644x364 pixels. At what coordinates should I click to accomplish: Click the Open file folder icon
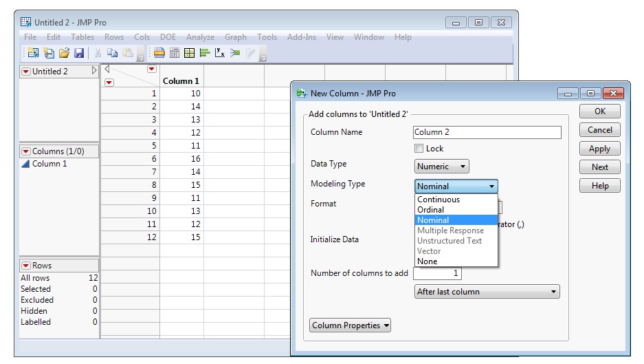click(64, 53)
